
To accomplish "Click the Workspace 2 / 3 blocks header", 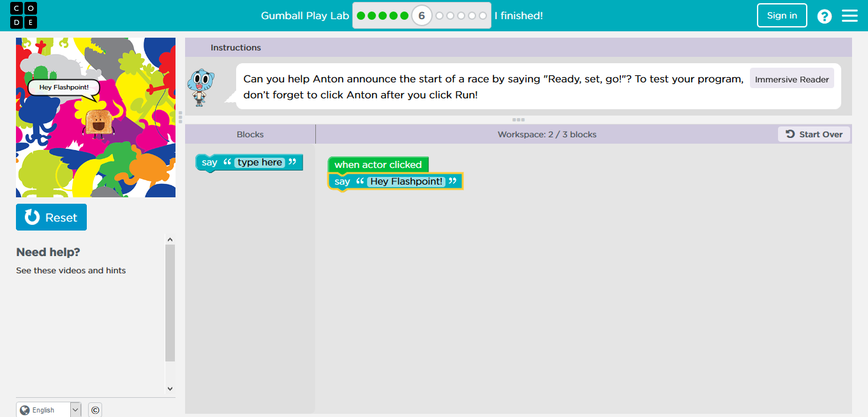I will tap(547, 134).
